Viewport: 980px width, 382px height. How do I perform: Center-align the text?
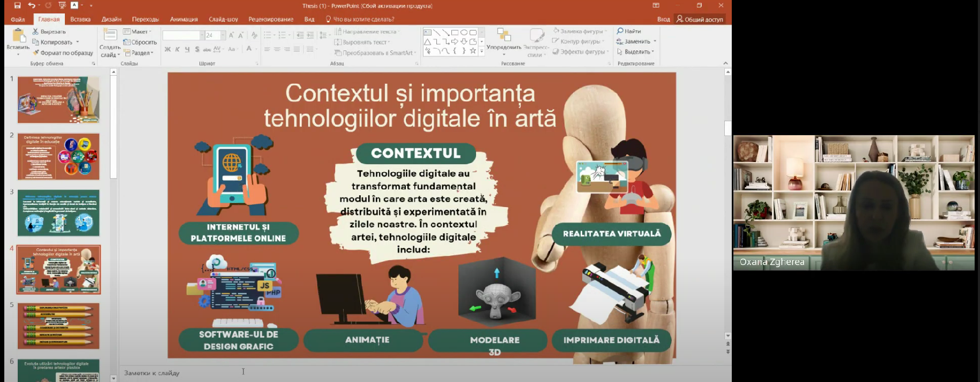277,49
